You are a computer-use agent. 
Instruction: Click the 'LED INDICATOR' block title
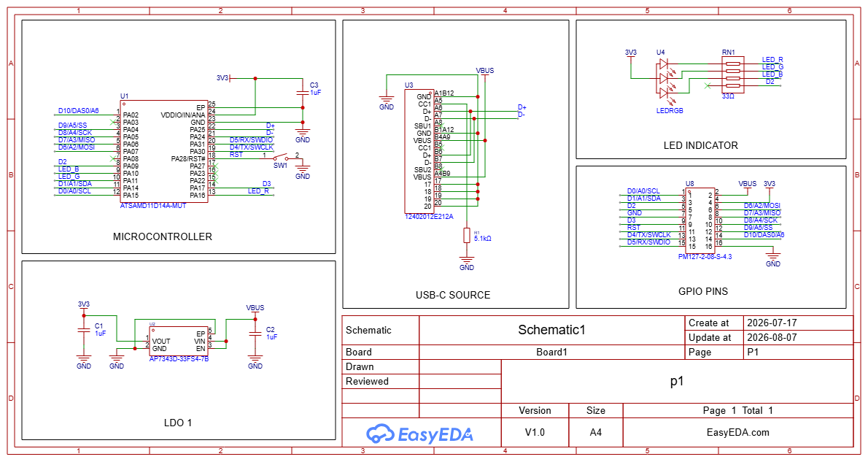pyautogui.click(x=701, y=145)
